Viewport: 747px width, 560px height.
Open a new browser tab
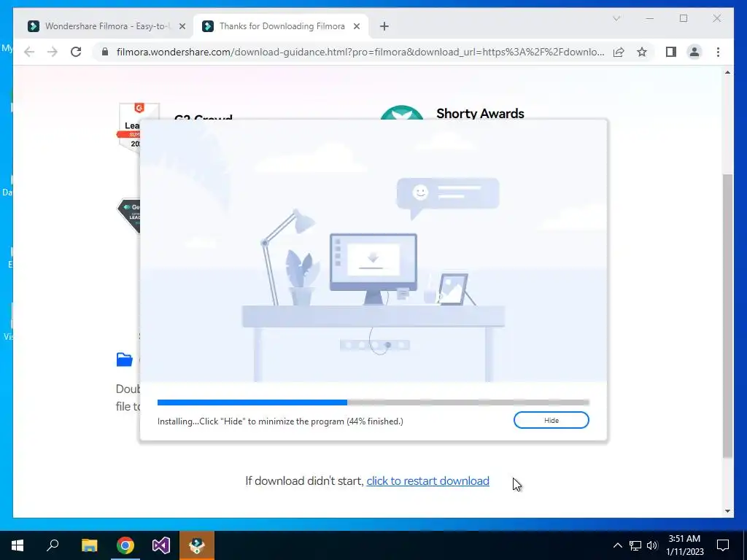pyautogui.click(x=384, y=27)
